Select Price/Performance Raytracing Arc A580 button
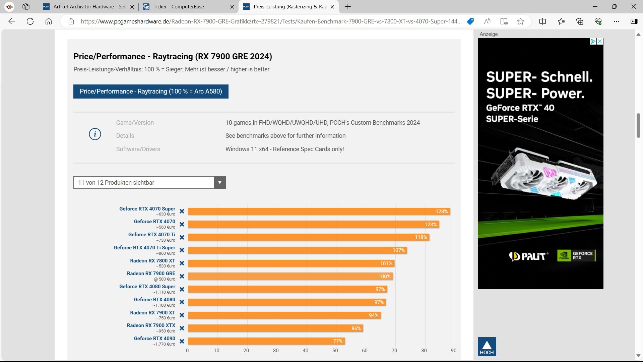The width and height of the screenshot is (644, 362). [151, 92]
